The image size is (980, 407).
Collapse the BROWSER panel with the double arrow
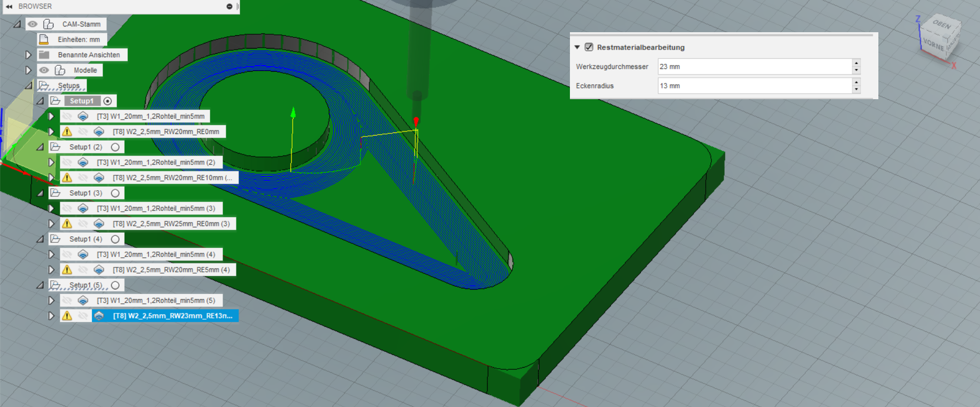9,7
